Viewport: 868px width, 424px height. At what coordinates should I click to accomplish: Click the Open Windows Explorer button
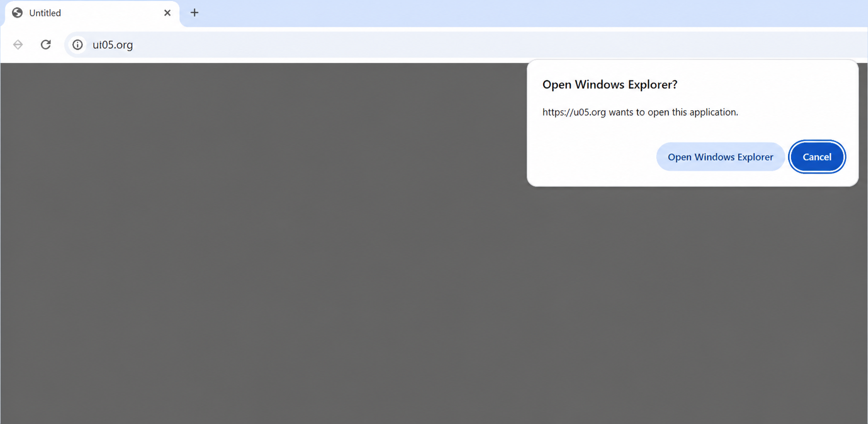click(x=720, y=157)
